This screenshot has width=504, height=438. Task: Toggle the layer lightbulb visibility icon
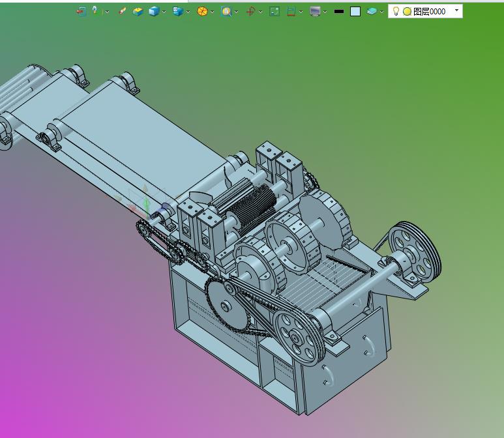tap(396, 11)
